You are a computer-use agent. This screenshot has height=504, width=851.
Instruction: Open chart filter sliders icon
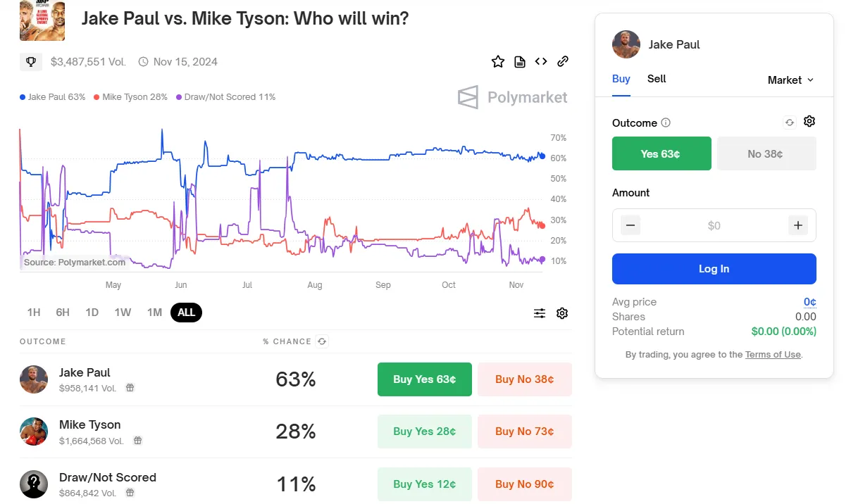click(540, 313)
